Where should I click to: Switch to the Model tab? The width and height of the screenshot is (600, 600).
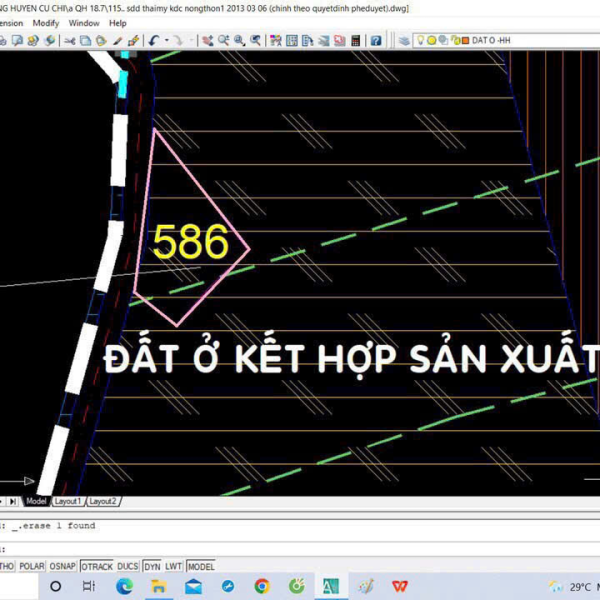click(x=36, y=501)
